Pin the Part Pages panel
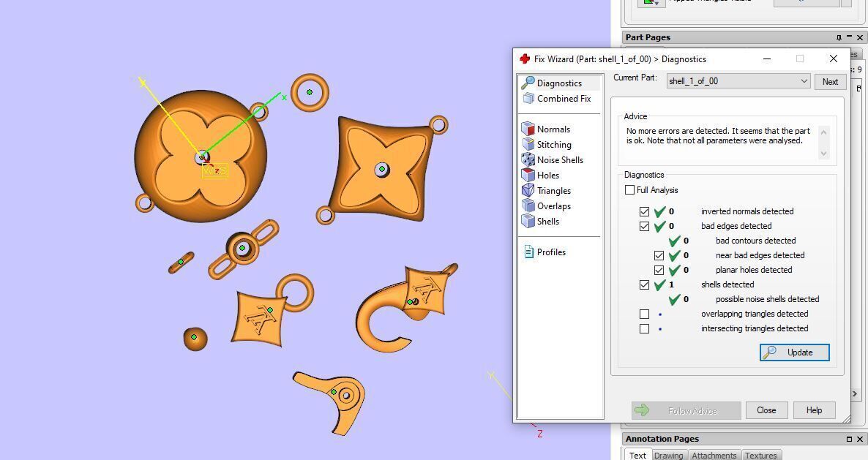The image size is (868, 460). point(839,37)
